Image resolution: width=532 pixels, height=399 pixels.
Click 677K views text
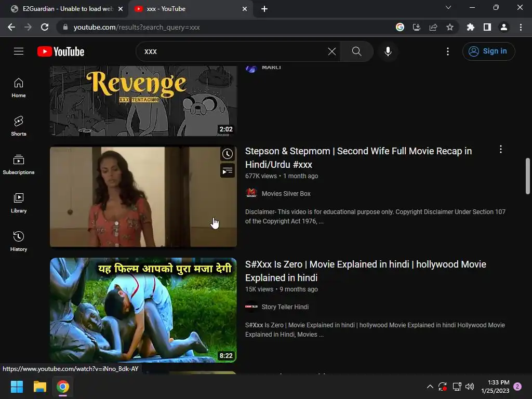261,176
